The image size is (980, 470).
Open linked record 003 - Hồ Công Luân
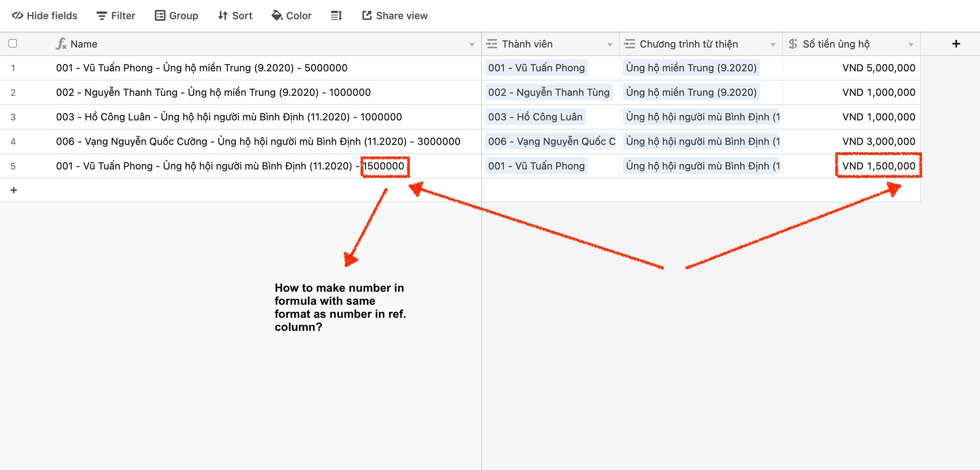(535, 117)
